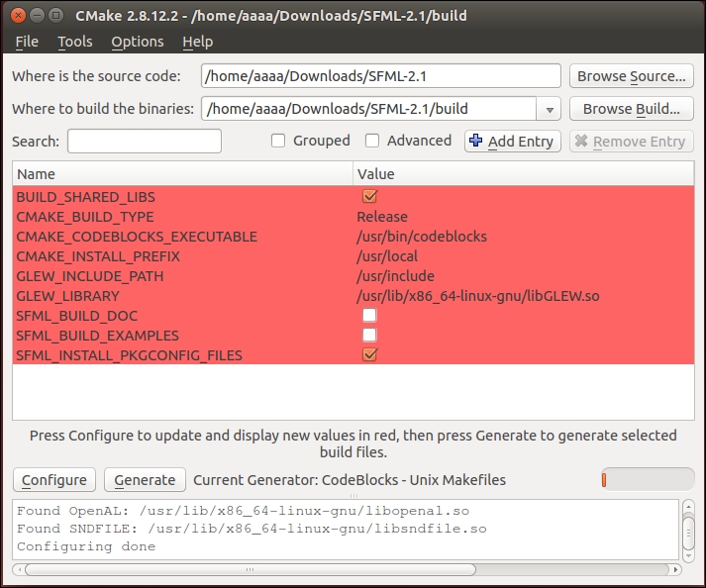Edit the libGLEW.so path value
Viewport: 706px width, 588px height.
[x=477, y=296]
